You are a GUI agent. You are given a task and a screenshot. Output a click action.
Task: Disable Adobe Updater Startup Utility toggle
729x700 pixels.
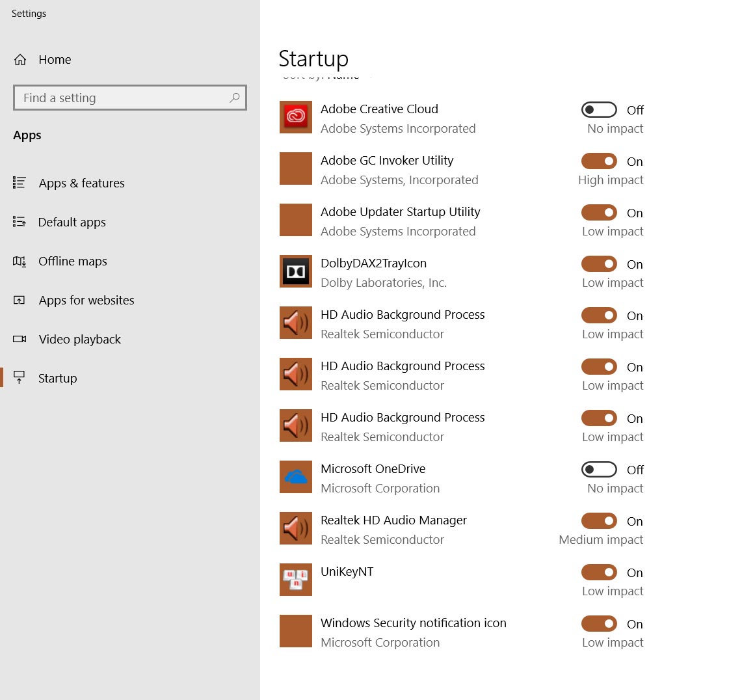point(599,213)
